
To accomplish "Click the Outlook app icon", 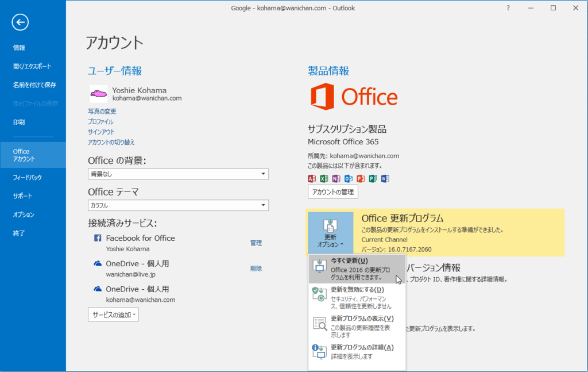I will point(349,179).
